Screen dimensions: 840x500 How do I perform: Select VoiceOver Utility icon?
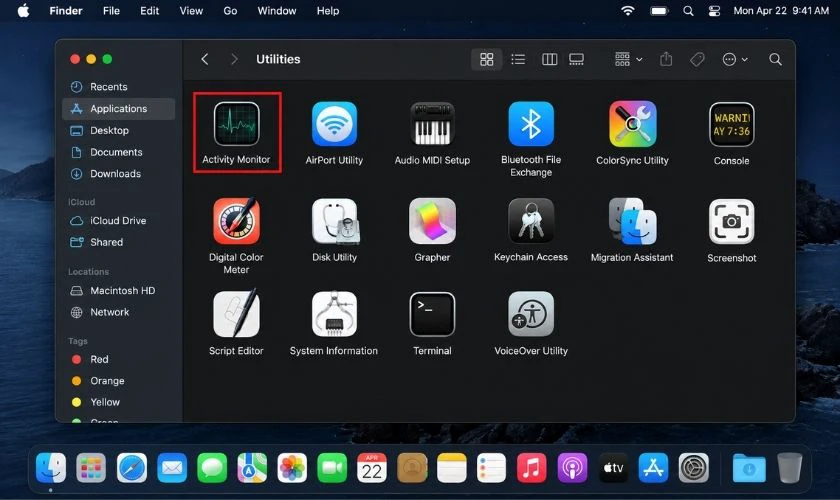click(x=531, y=314)
